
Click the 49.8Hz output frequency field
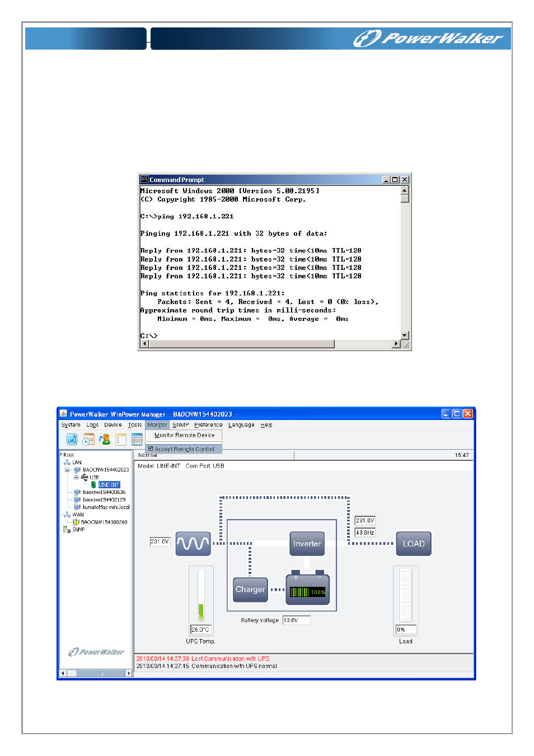point(365,533)
